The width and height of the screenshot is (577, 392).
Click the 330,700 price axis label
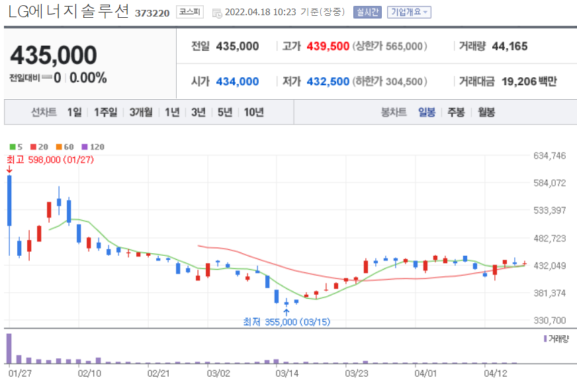pyautogui.click(x=550, y=321)
